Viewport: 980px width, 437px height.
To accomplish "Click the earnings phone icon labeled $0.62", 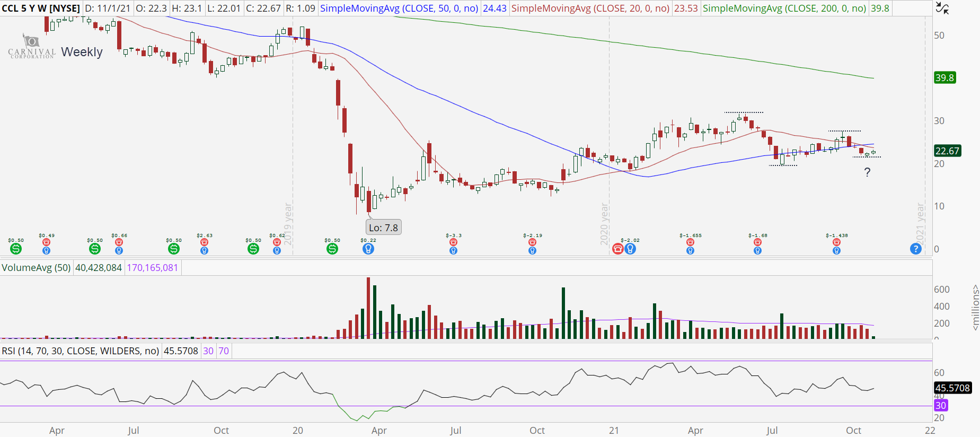I will [277, 242].
